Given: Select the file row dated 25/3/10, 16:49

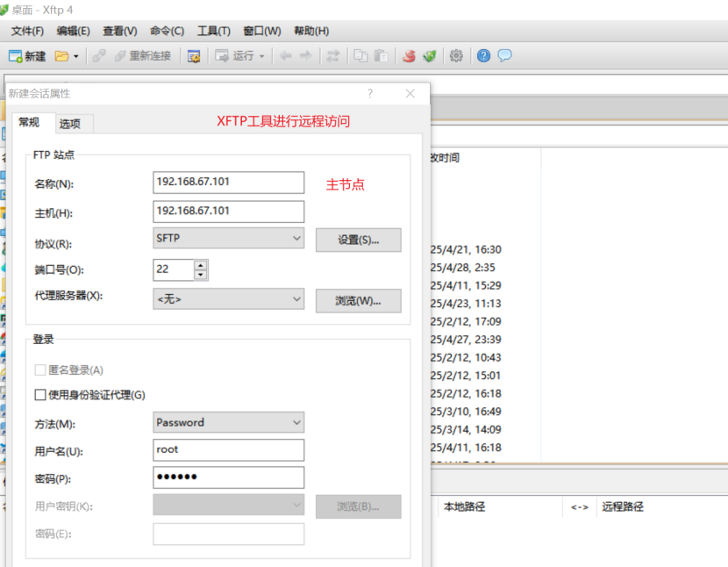Looking at the screenshot, I should [x=466, y=412].
